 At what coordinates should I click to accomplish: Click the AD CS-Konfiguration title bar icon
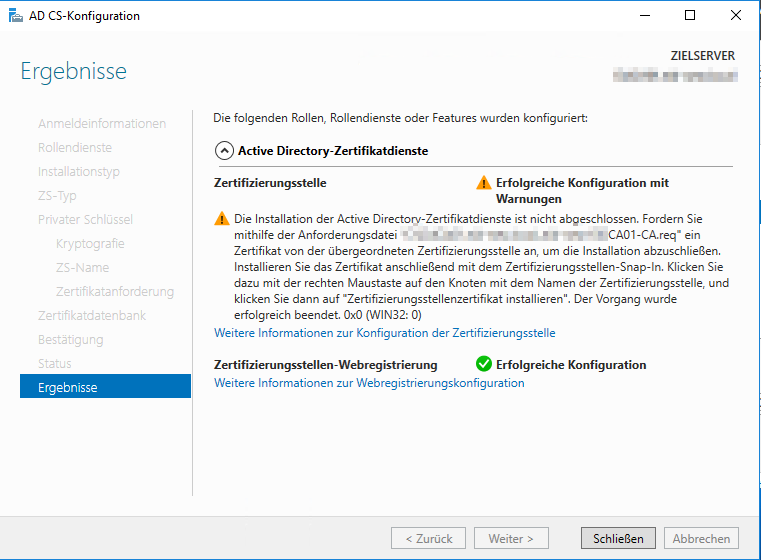(x=16, y=16)
